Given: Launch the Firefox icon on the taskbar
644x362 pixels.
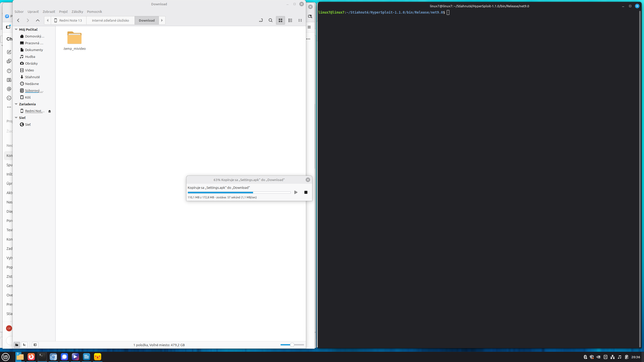Looking at the screenshot, I should [31, 357].
